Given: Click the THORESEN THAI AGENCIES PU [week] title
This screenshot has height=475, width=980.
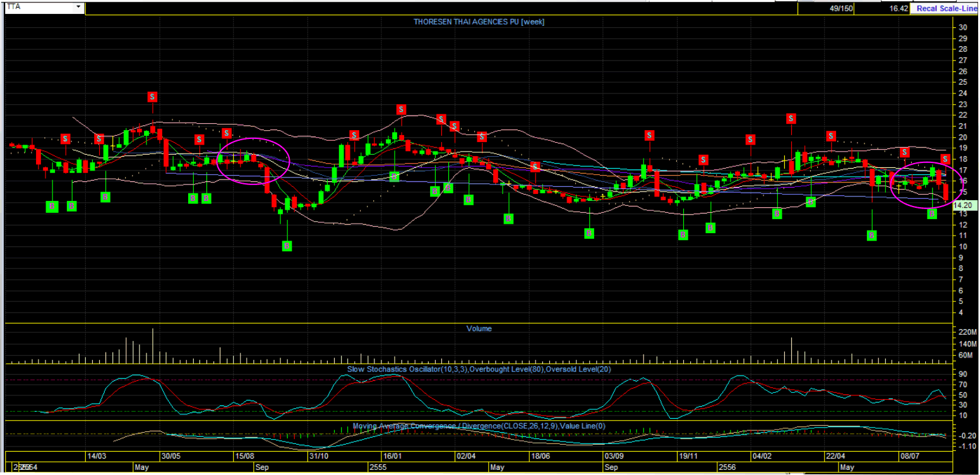Looking at the screenshot, I should coord(479,21).
